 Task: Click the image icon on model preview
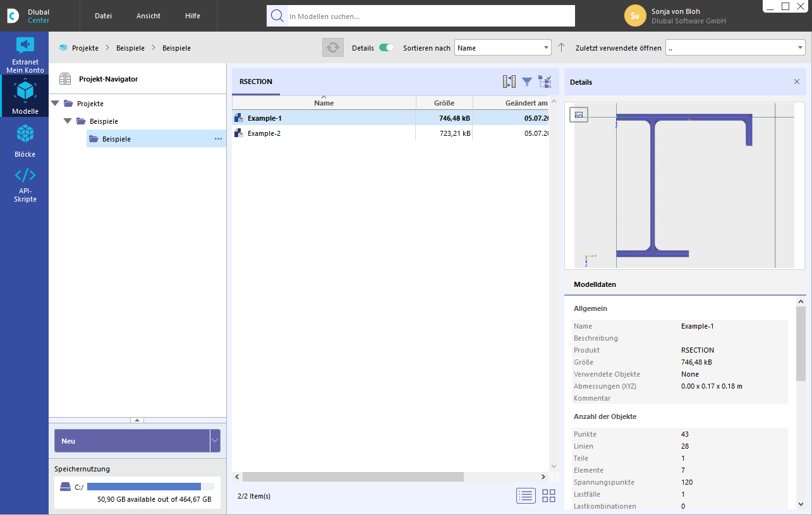(579, 114)
